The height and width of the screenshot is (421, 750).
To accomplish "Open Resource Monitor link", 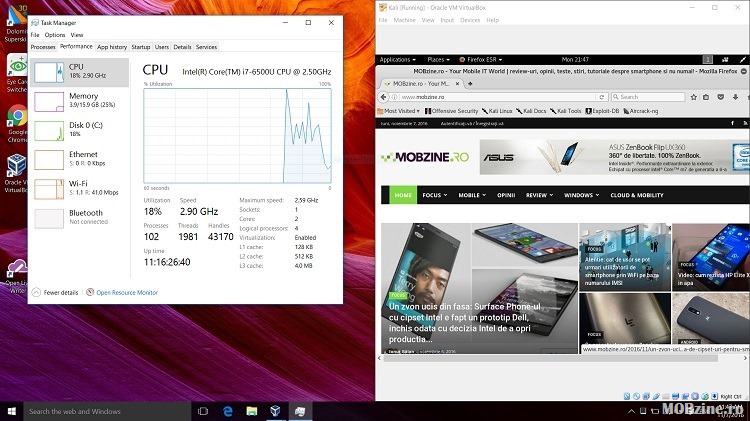I will point(127,292).
